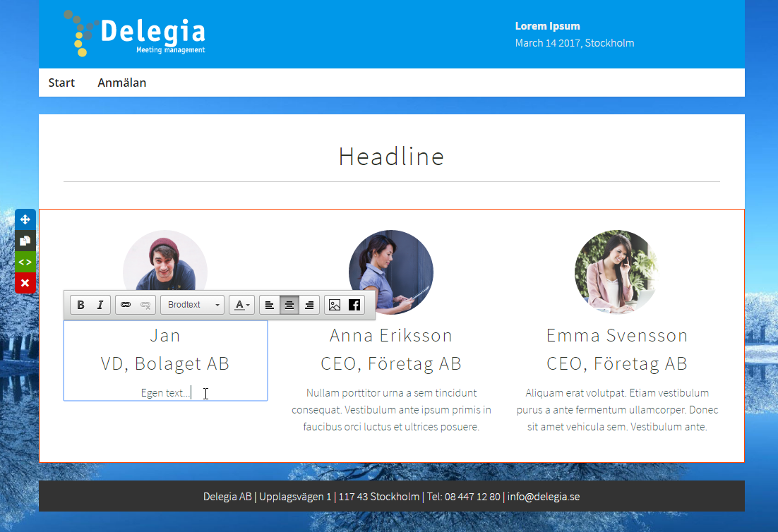Click 'CEO, Företag AB' under Anna Eriksson
Image resolution: width=778 pixels, height=532 pixels.
pyautogui.click(x=391, y=364)
